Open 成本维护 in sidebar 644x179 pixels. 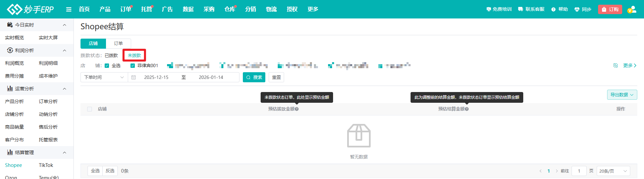48,76
